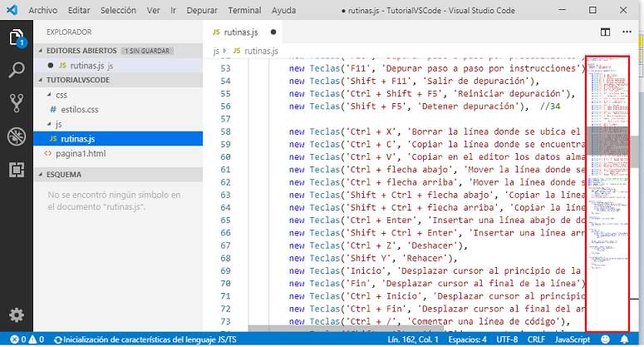Image resolution: width=644 pixels, height=347 pixels.
Task: Open the Depurar menu
Action: point(202,10)
